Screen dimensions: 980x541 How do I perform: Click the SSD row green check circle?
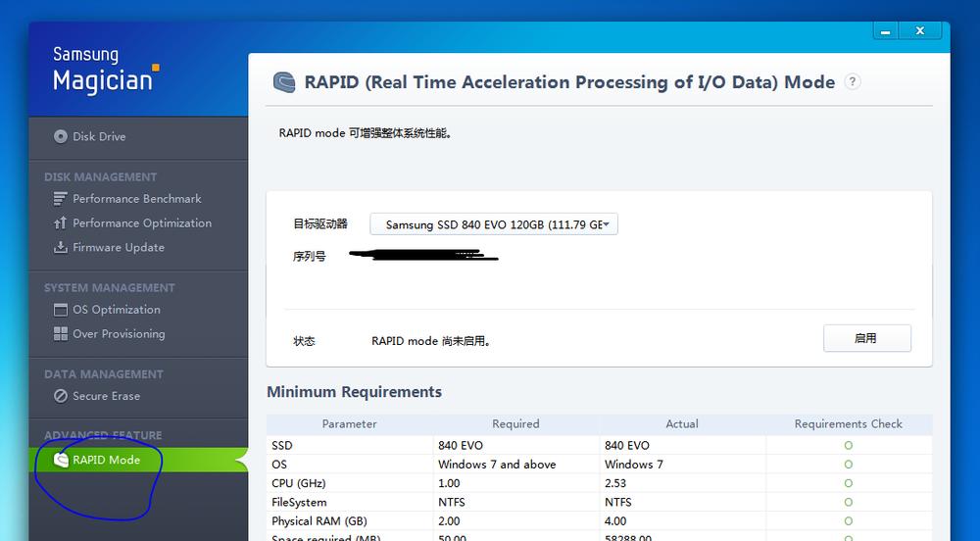click(848, 445)
